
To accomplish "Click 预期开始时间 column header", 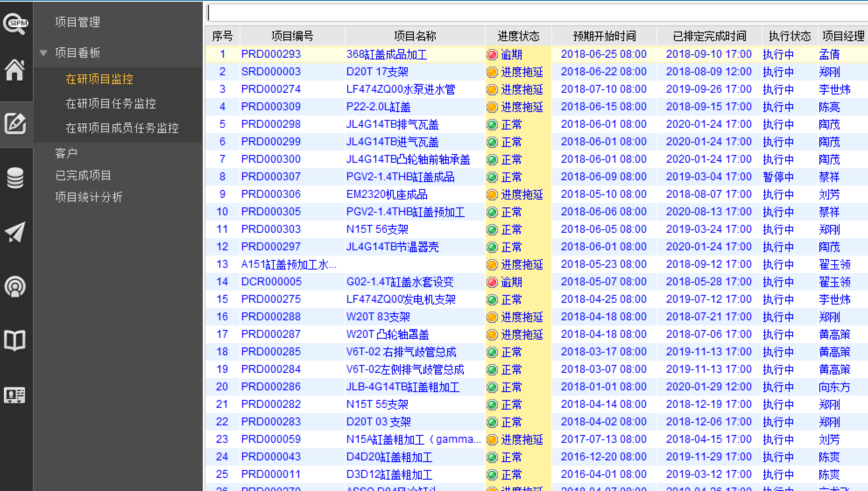I will click(x=604, y=36).
